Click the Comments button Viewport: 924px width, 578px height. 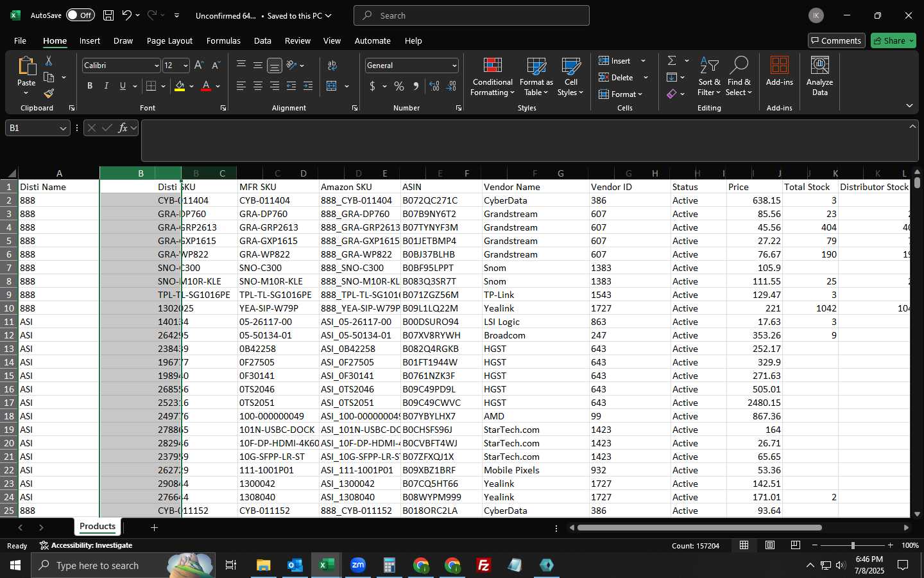836,40
